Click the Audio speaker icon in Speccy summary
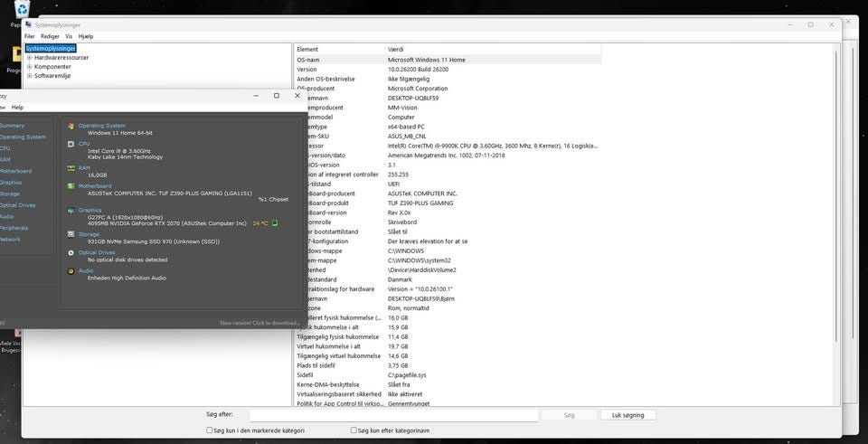868x444 pixels. tap(71, 271)
